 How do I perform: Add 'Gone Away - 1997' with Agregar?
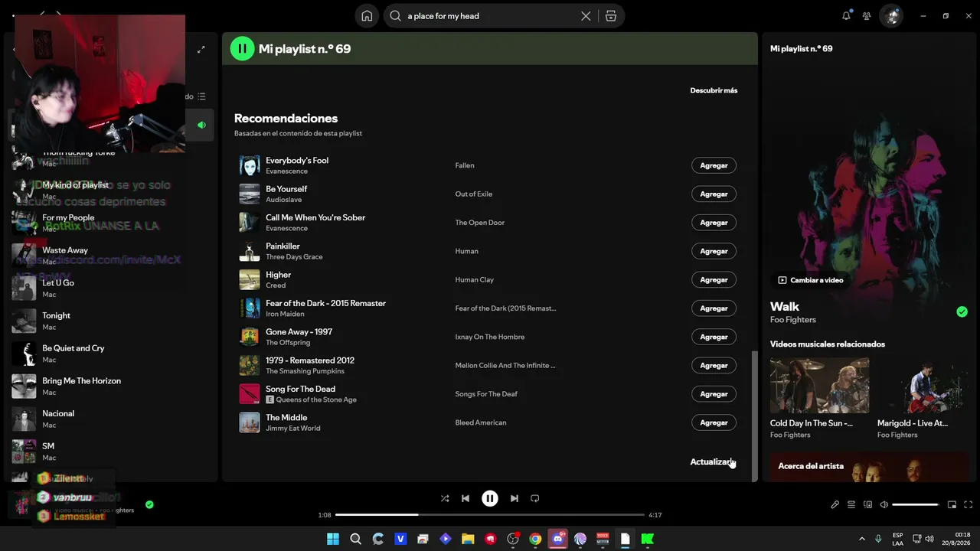coord(714,337)
